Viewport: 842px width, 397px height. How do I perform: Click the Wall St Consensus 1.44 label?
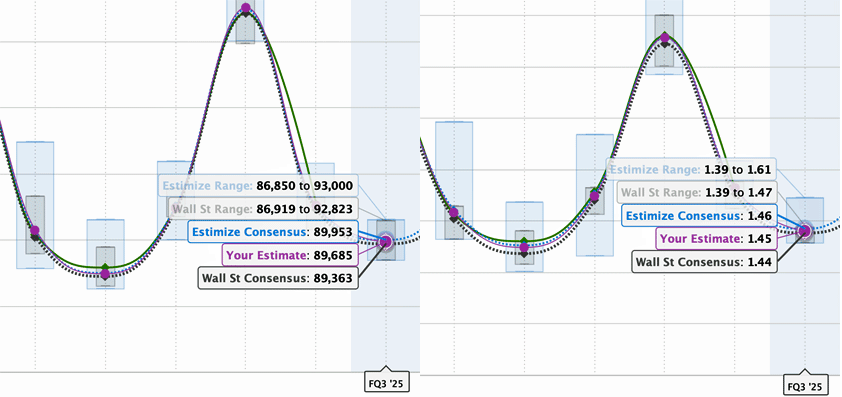coord(704,262)
